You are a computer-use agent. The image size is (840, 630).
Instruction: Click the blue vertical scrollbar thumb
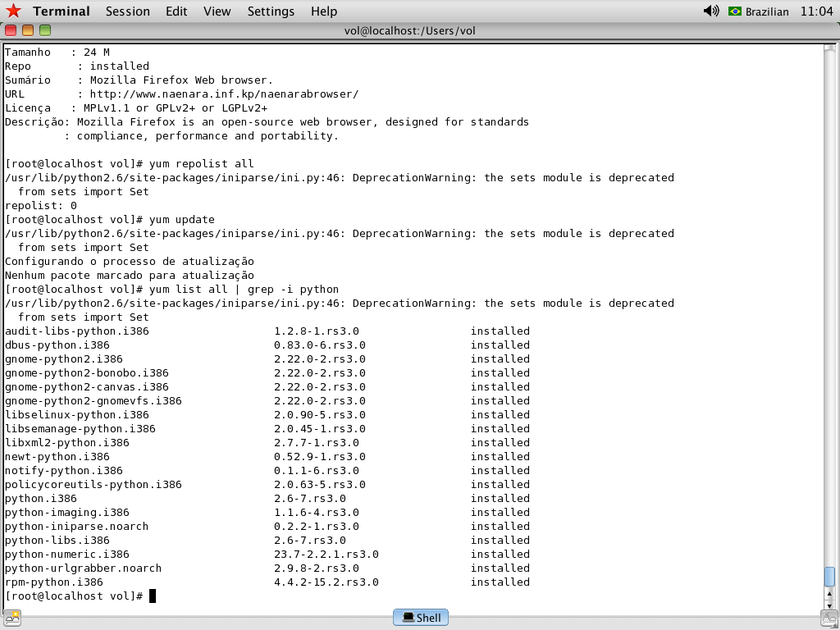[829, 577]
